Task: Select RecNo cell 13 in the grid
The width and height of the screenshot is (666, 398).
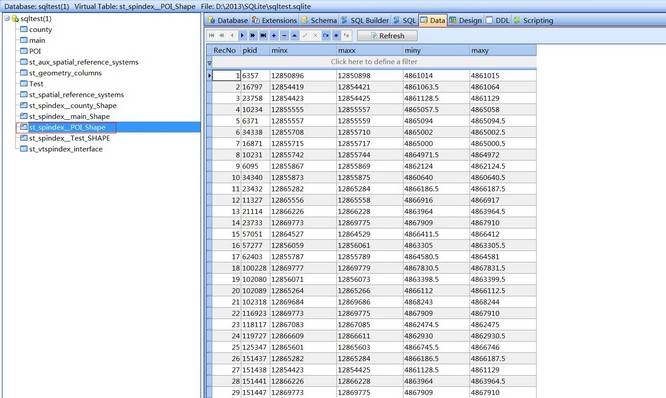Action: (x=226, y=212)
